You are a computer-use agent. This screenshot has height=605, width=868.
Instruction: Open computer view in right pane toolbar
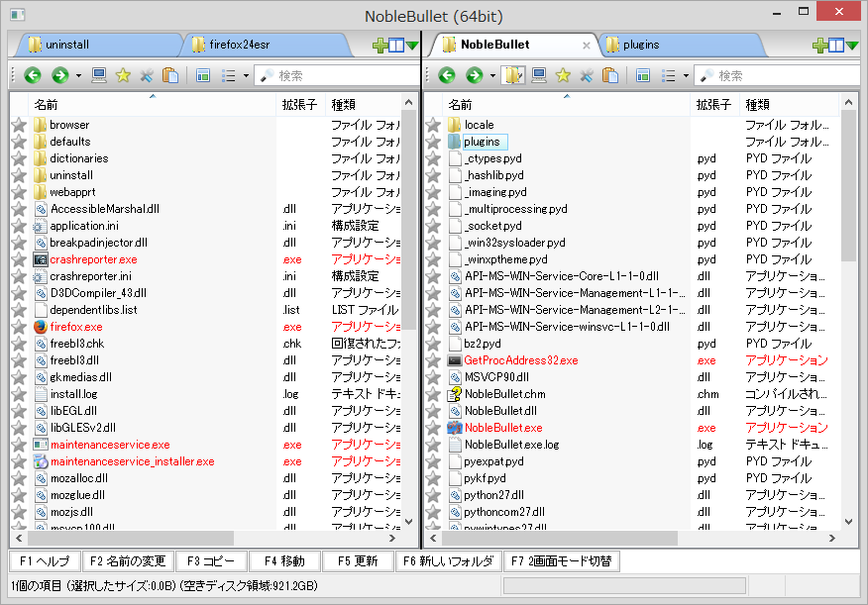(x=539, y=75)
